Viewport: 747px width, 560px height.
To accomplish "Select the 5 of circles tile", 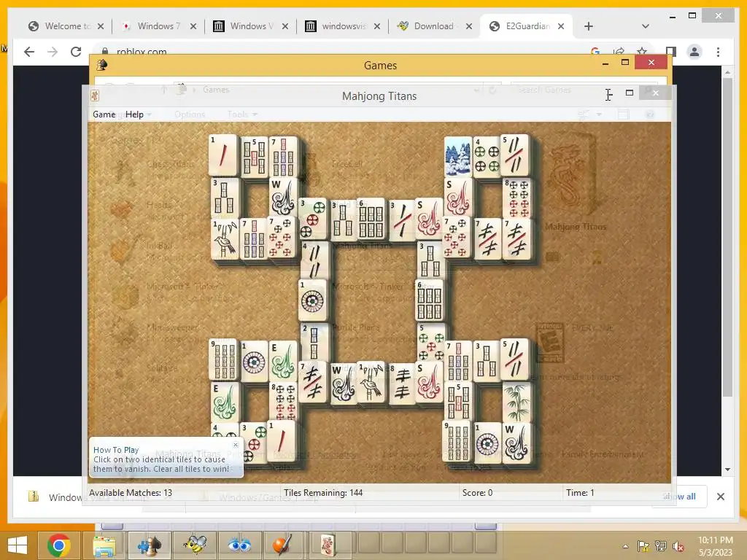I will click(430, 342).
